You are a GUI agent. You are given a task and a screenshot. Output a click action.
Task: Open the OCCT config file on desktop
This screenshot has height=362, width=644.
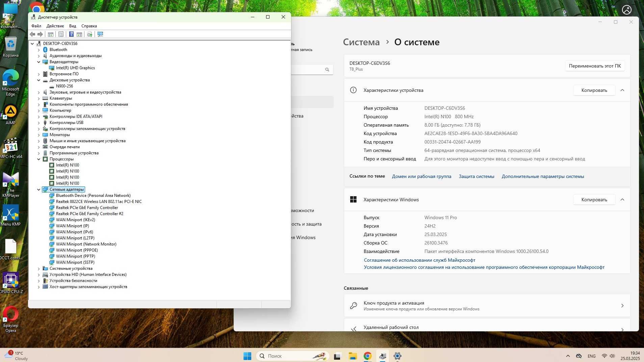[11, 249]
